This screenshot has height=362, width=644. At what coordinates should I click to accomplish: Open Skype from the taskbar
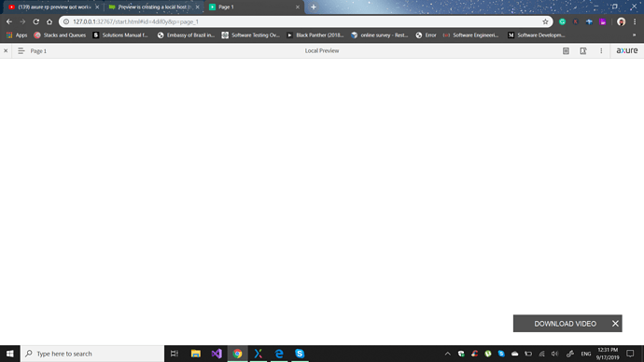click(300, 354)
